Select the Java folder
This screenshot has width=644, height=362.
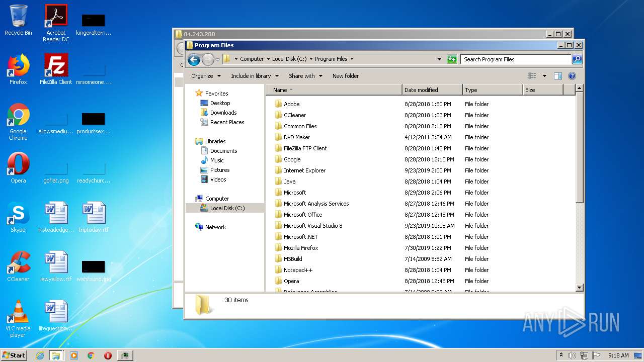[289, 182]
